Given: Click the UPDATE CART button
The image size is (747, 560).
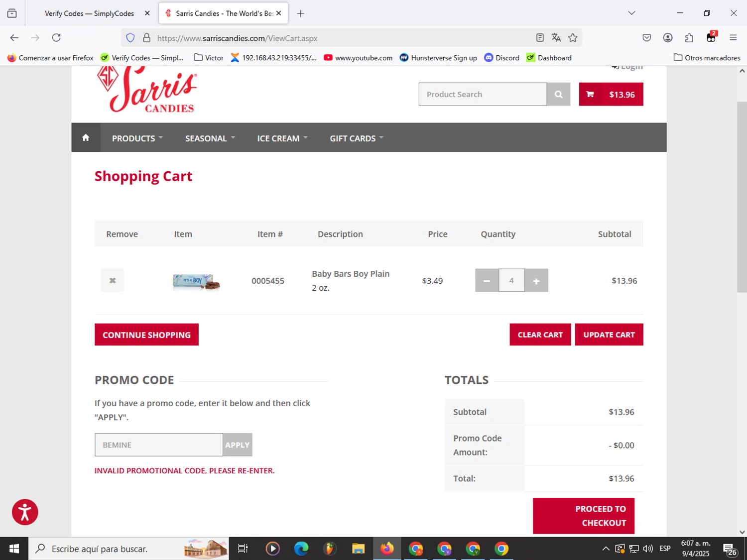Looking at the screenshot, I should 609,335.
